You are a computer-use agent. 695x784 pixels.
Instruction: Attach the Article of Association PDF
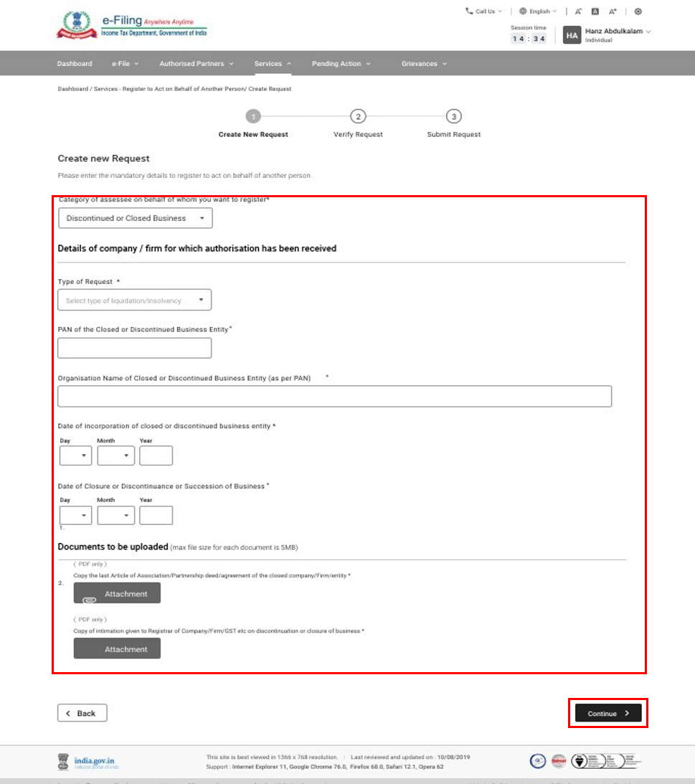click(x=117, y=593)
